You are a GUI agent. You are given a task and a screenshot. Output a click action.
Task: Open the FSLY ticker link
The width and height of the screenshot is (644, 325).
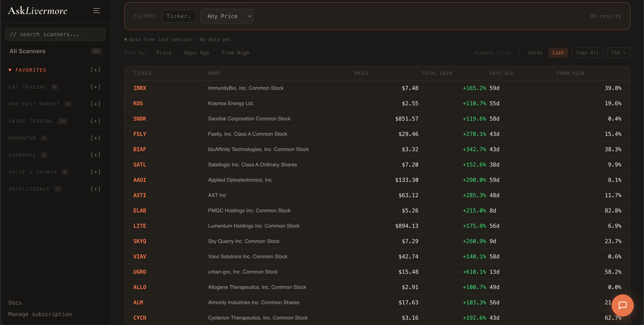[x=140, y=134]
